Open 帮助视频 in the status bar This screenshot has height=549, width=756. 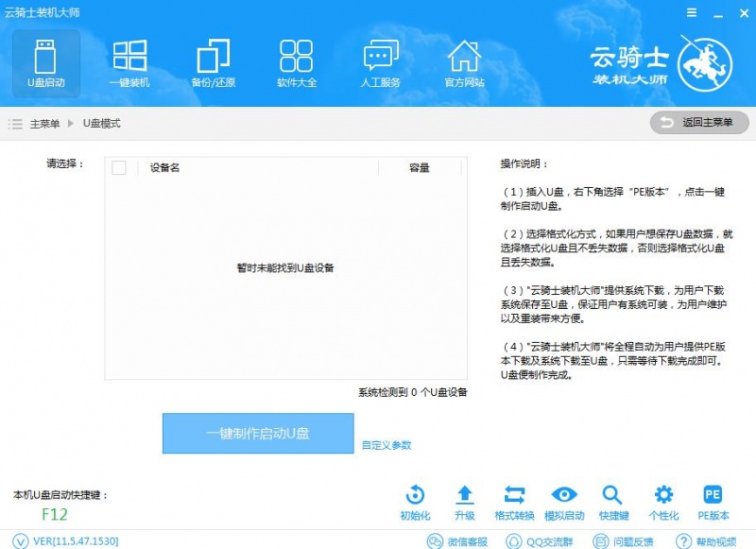coord(706,541)
